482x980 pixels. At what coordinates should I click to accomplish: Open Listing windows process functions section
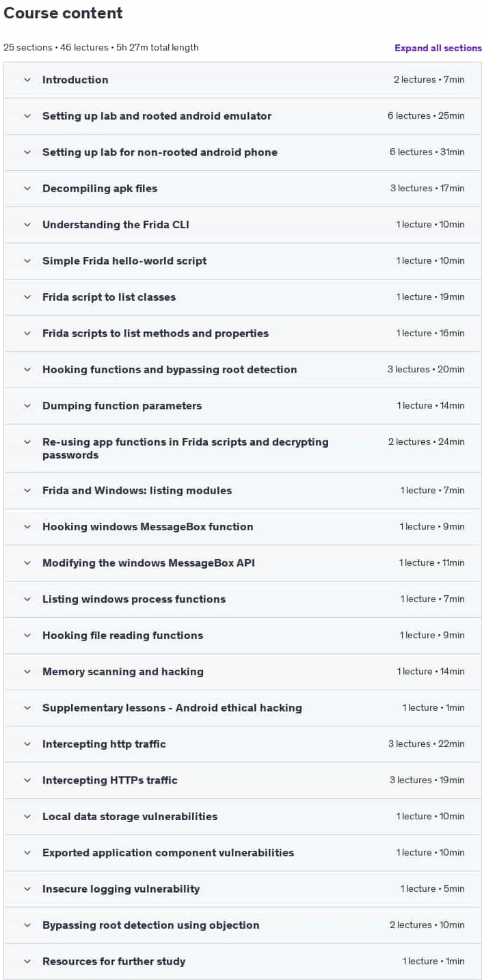click(x=243, y=599)
